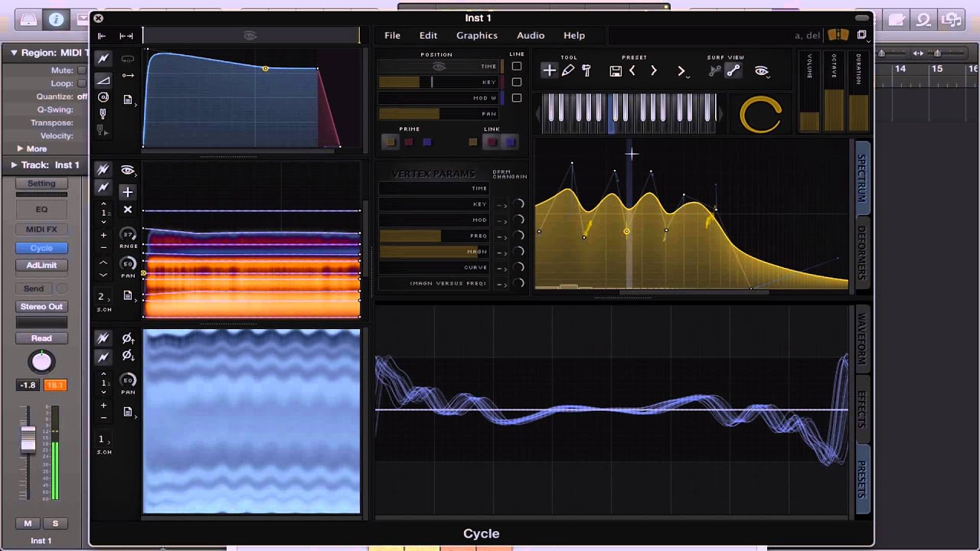Toggle the blue Prime swatch
The width and height of the screenshot is (980, 551).
coord(427,142)
